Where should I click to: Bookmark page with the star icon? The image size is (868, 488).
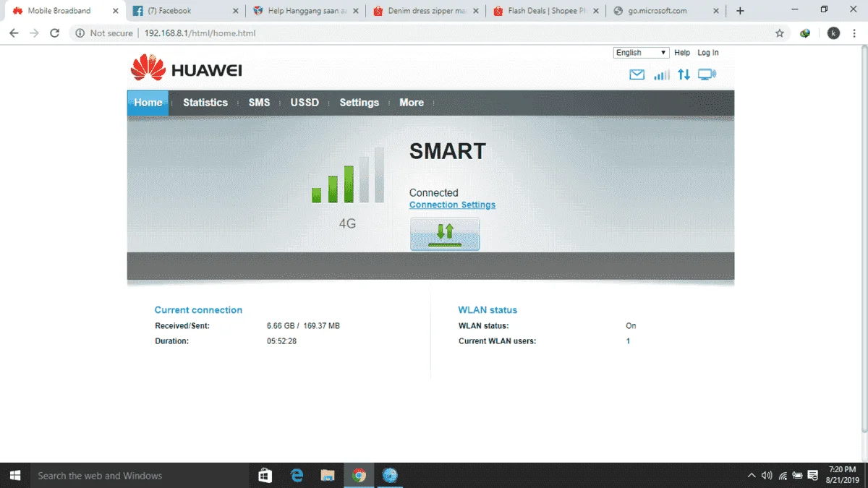point(780,33)
